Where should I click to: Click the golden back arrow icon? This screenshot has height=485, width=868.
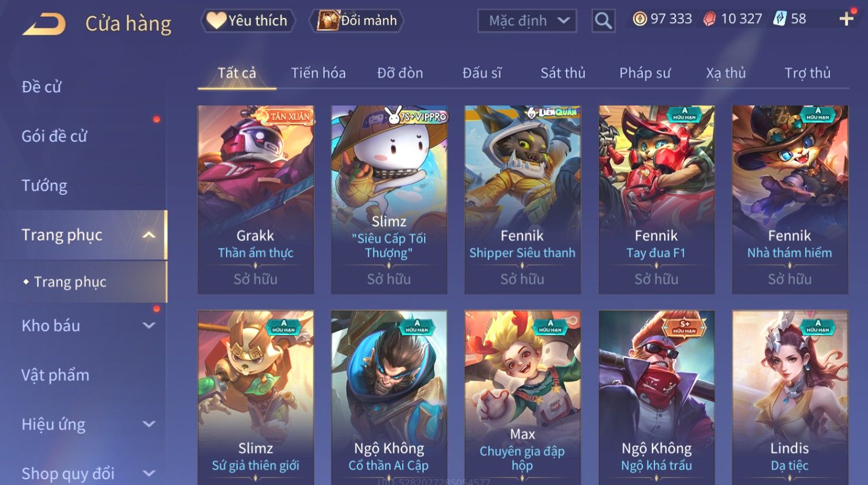[44, 25]
